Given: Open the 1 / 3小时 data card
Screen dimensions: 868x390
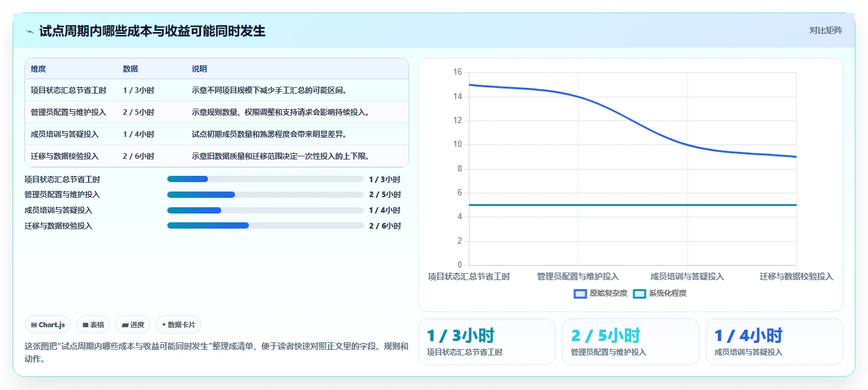Looking at the screenshot, I should pyautogui.click(x=486, y=342).
